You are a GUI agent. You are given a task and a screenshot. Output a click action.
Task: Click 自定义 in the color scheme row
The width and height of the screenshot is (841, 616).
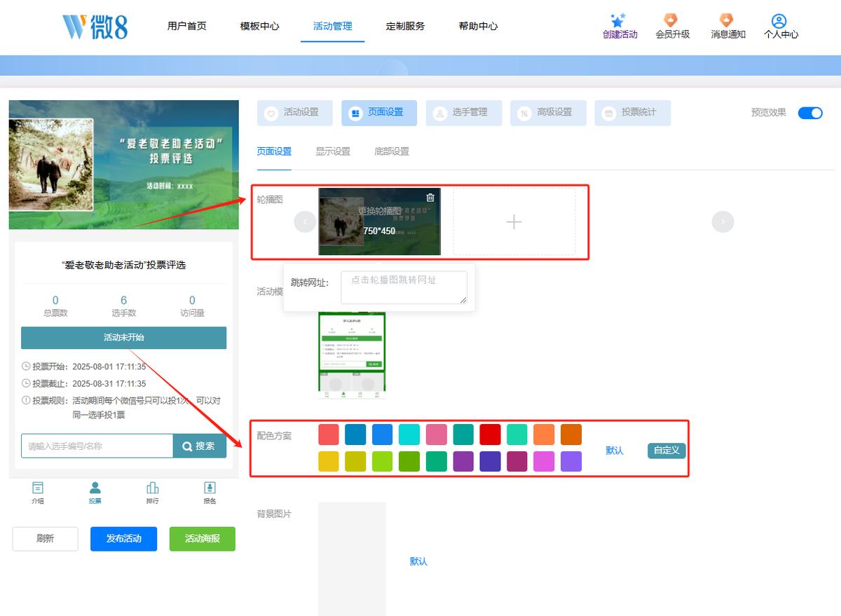(x=666, y=451)
